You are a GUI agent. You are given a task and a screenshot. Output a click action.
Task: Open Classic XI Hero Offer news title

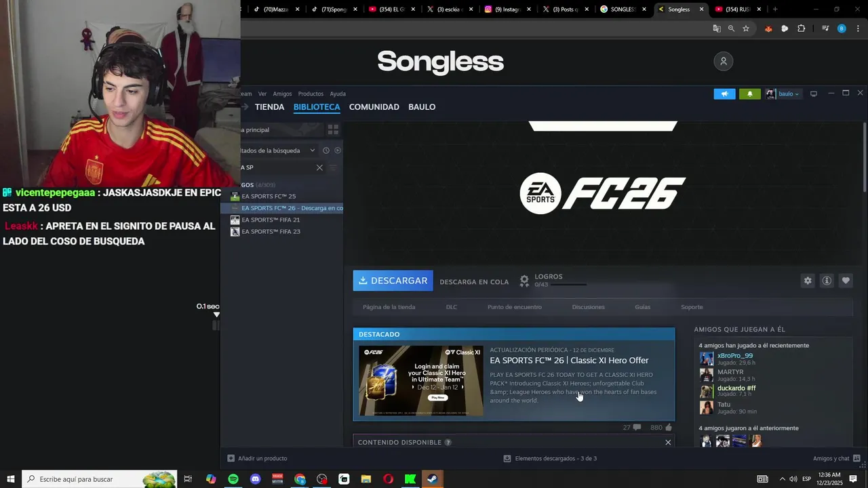[x=569, y=361]
